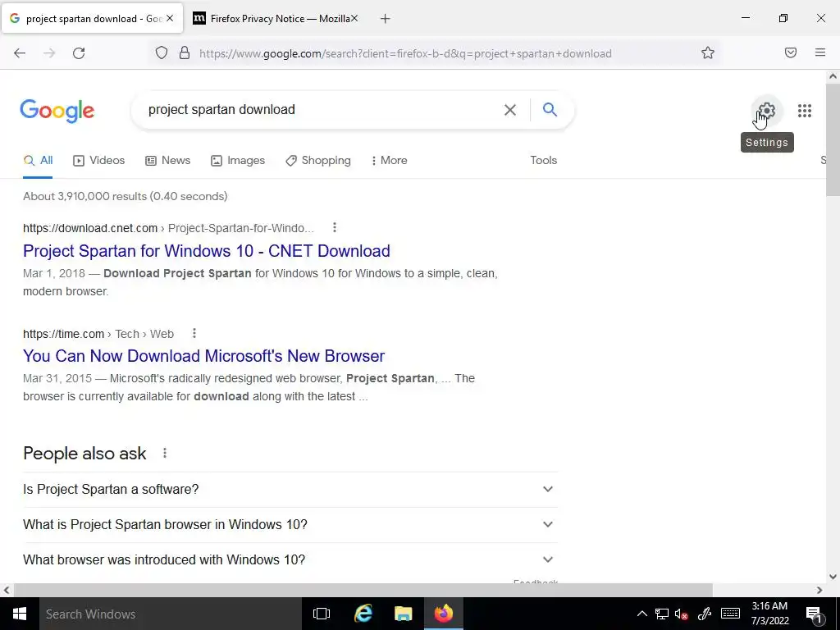The height and width of the screenshot is (630, 840).
Task: Open 'You Can Now Download Microsoft's New Browser' link
Action: point(203,356)
